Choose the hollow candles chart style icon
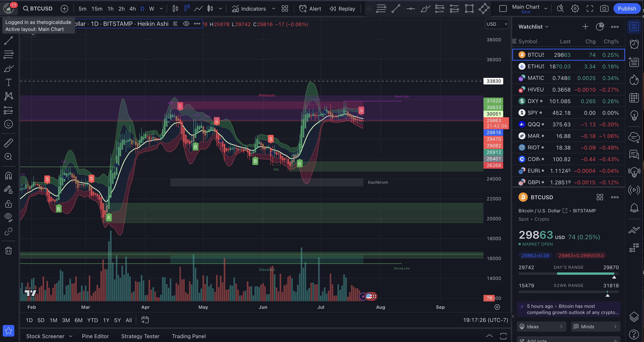The height and width of the screenshot is (342, 644). click(x=187, y=8)
